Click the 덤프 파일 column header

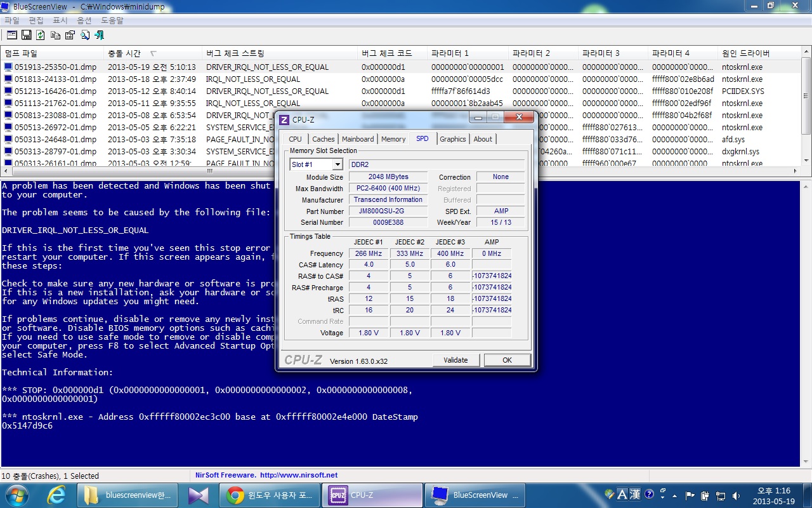click(x=52, y=53)
